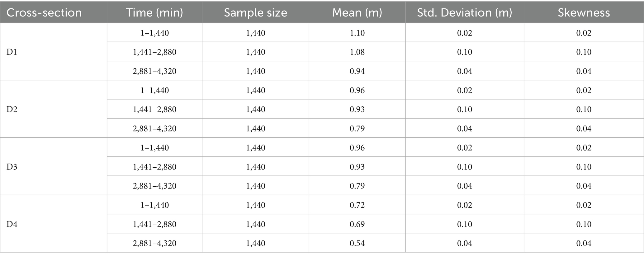Select the Skewness column header
This screenshot has height=258, width=644.
click(584, 12)
